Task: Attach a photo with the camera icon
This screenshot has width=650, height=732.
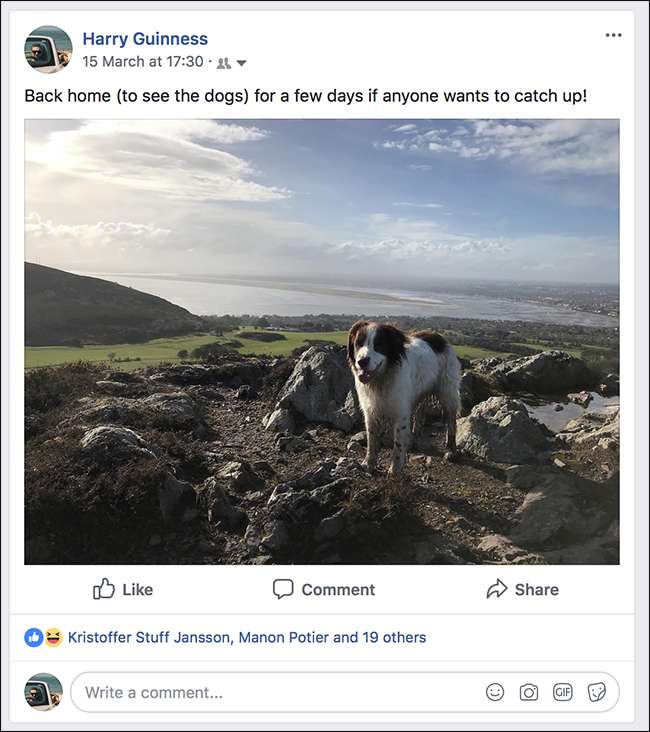Action: (x=528, y=692)
